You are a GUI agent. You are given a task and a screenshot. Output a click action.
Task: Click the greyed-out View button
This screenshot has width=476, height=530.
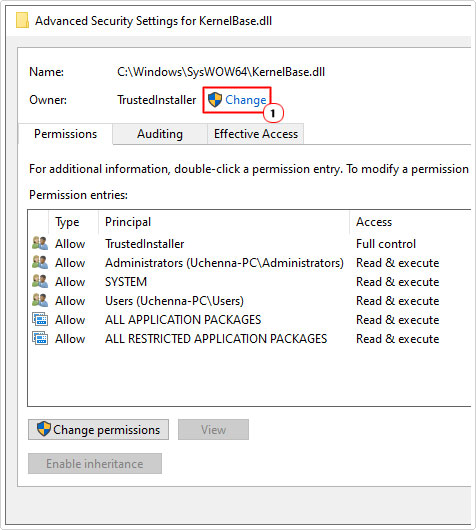(213, 430)
